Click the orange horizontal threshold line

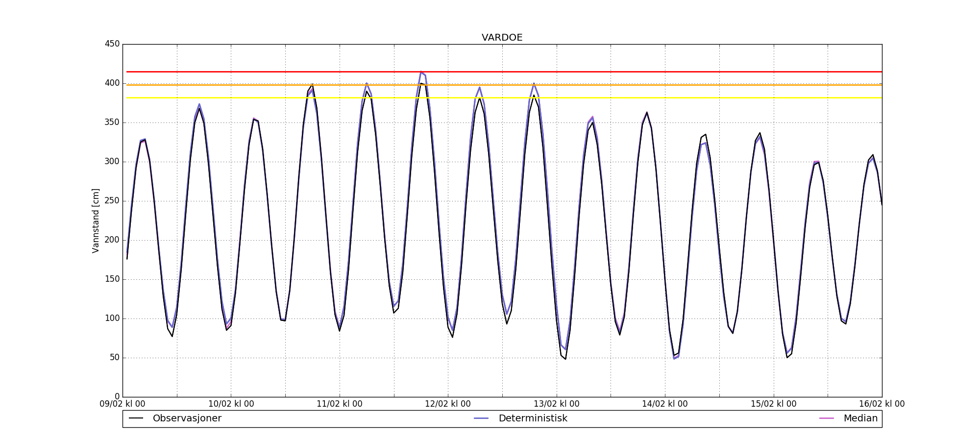click(504, 85)
